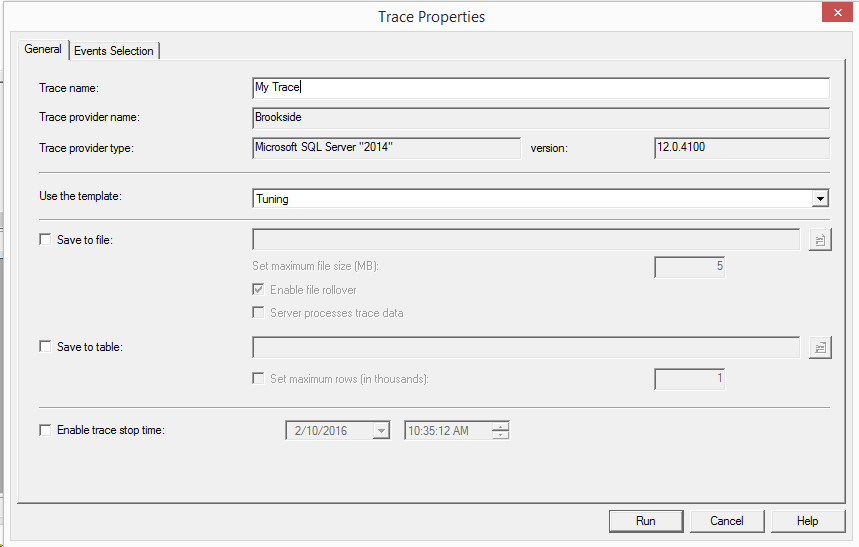
Task: Click the stop time spinner arrows
Action: 501,431
